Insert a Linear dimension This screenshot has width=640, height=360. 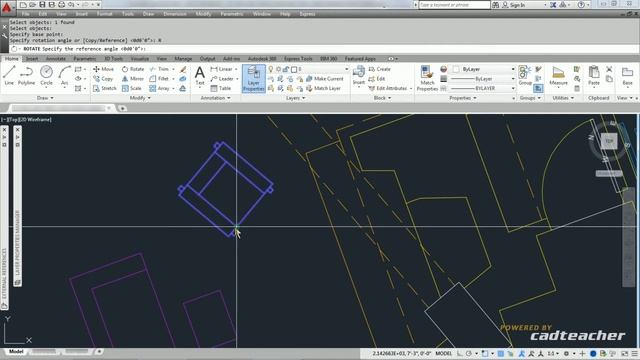pyautogui.click(x=222, y=69)
